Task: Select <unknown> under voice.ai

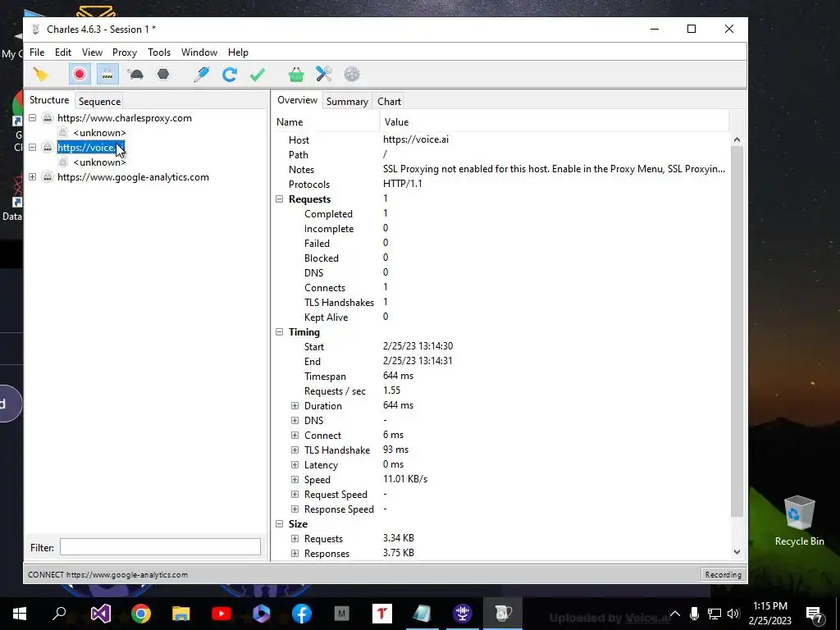Action: (99, 162)
